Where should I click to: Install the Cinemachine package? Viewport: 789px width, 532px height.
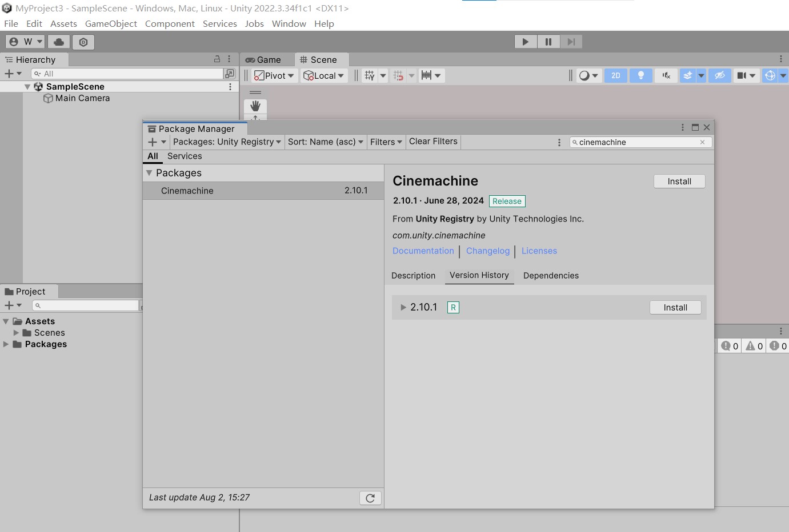[x=679, y=181]
